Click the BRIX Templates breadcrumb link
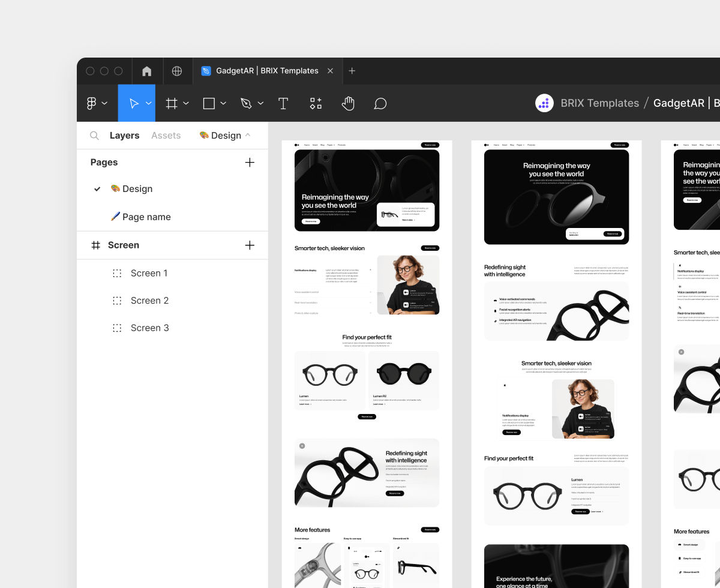Screen dimensions: 720x588 pos(599,103)
